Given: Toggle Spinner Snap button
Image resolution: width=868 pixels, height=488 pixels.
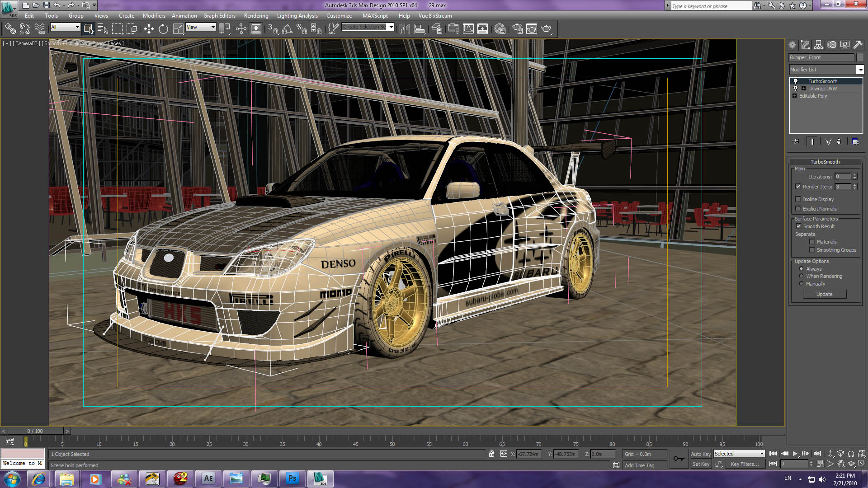Looking at the screenshot, I should pos(316,29).
